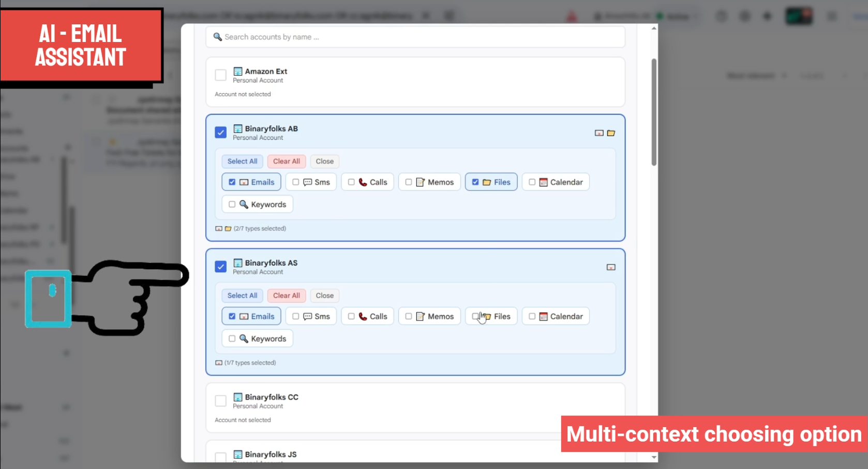Click the magnifier icon in the search field
Screen dimensions: 868x469
pos(218,37)
